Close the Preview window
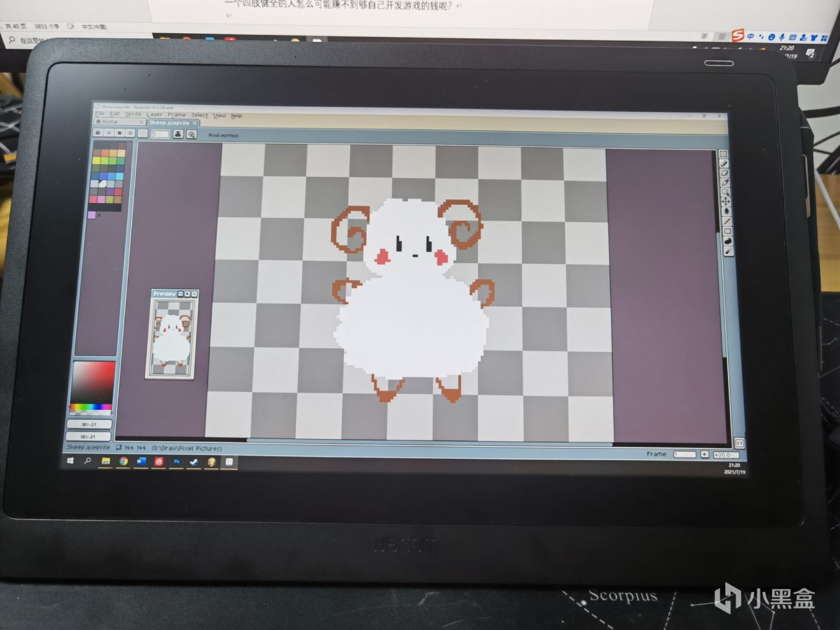 (x=194, y=293)
